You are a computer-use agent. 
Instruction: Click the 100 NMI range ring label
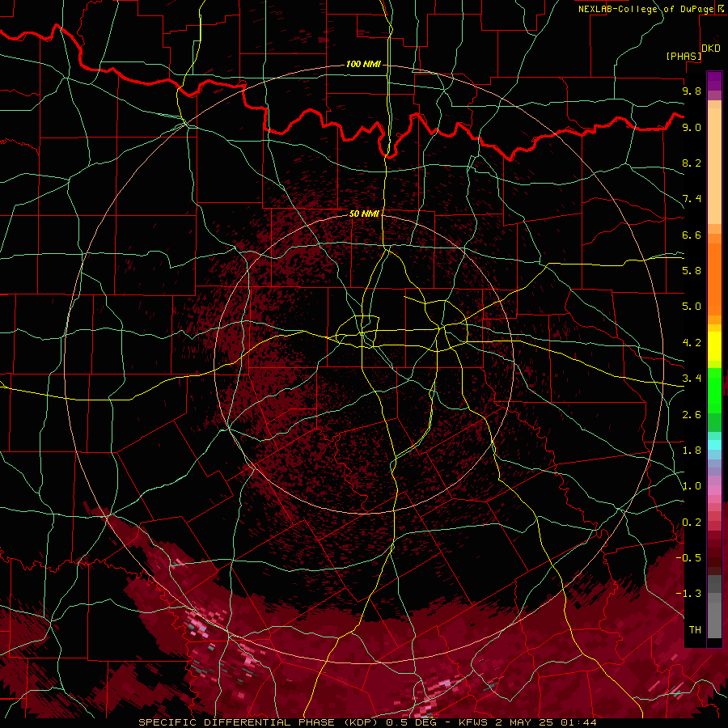(363, 64)
